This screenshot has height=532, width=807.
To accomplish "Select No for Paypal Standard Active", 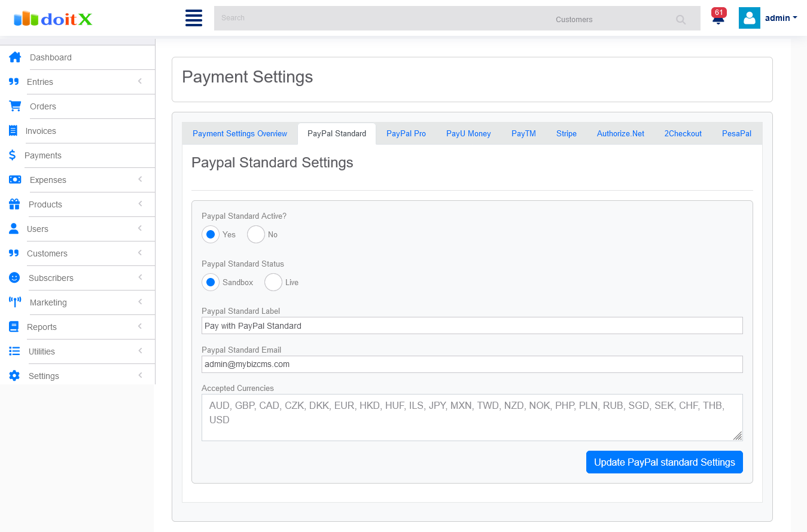I will [x=256, y=234].
